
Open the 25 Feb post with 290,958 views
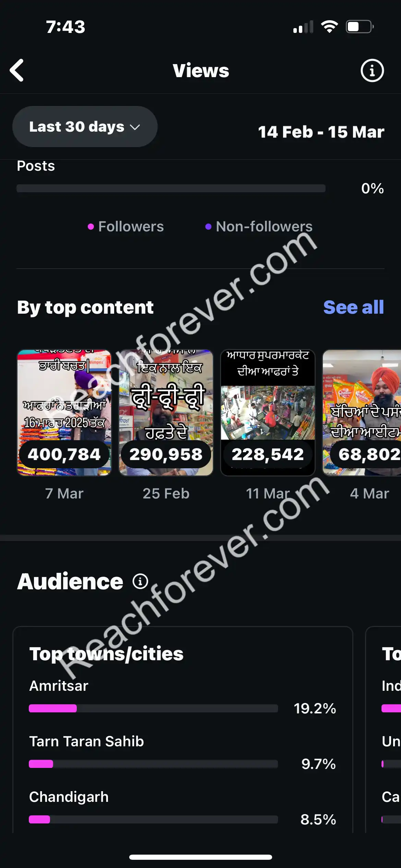(x=166, y=413)
